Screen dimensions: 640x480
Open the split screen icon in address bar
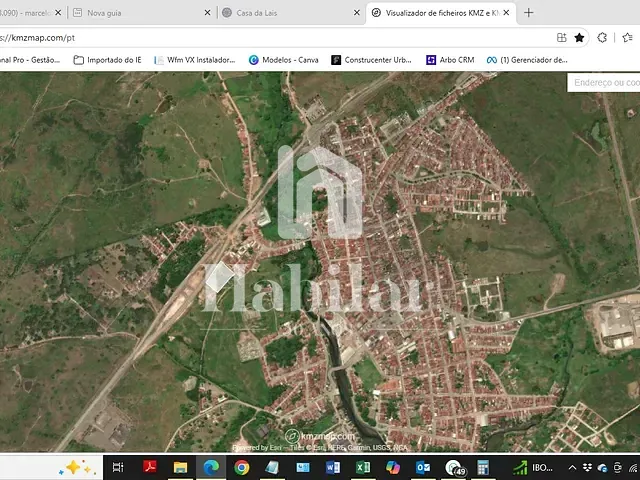[x=562, y=38]
